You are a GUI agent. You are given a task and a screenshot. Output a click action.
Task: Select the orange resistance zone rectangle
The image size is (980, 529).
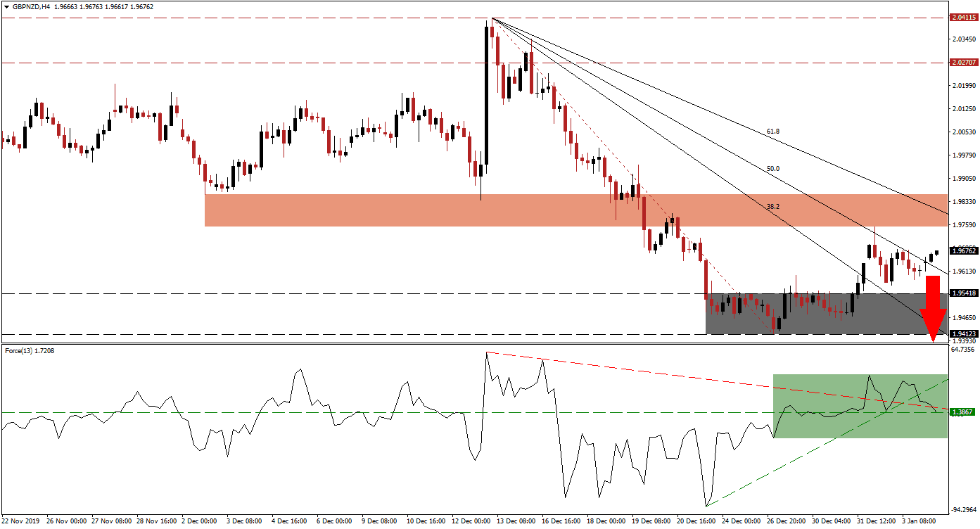tap(492, 209)
